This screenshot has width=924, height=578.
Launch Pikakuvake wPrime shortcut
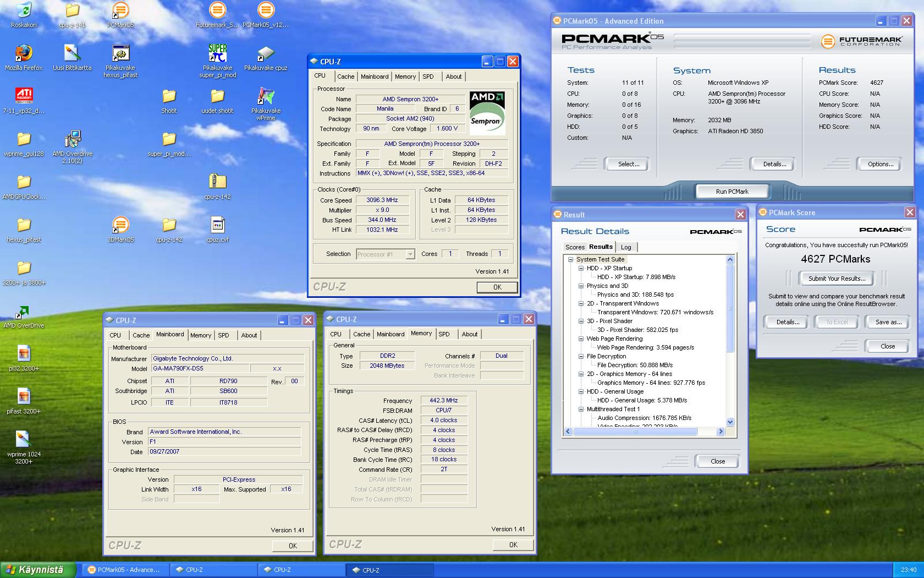(x=266, y=96)
